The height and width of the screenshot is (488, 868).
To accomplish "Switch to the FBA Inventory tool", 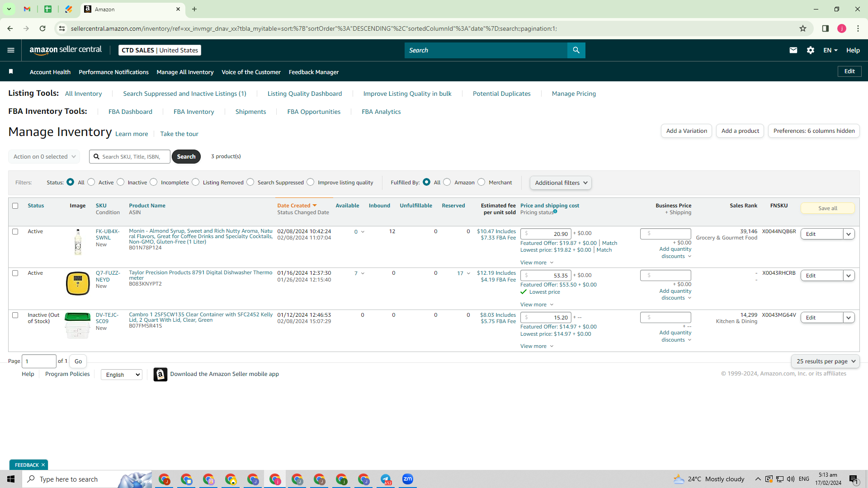I will tap(193, 112).
